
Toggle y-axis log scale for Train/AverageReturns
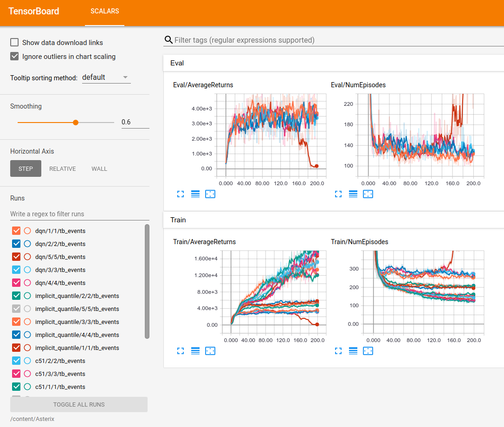point(195,351)
